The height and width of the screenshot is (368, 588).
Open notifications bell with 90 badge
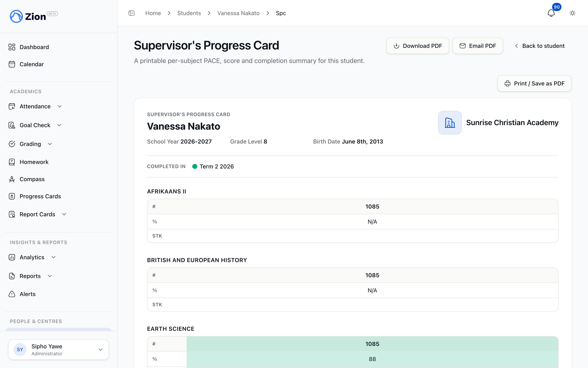[x=551, y=13]
